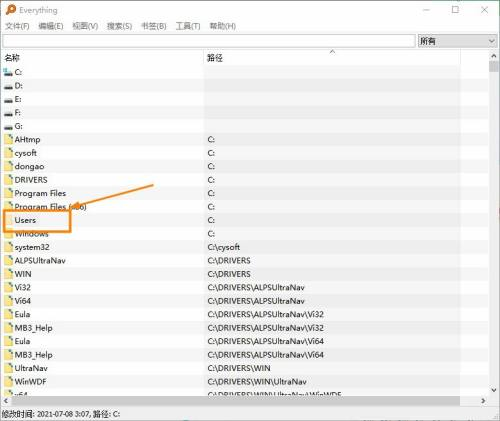Select Eula with path ending Vi32
This screenshot has width=500, height=421.
point(22,314)
